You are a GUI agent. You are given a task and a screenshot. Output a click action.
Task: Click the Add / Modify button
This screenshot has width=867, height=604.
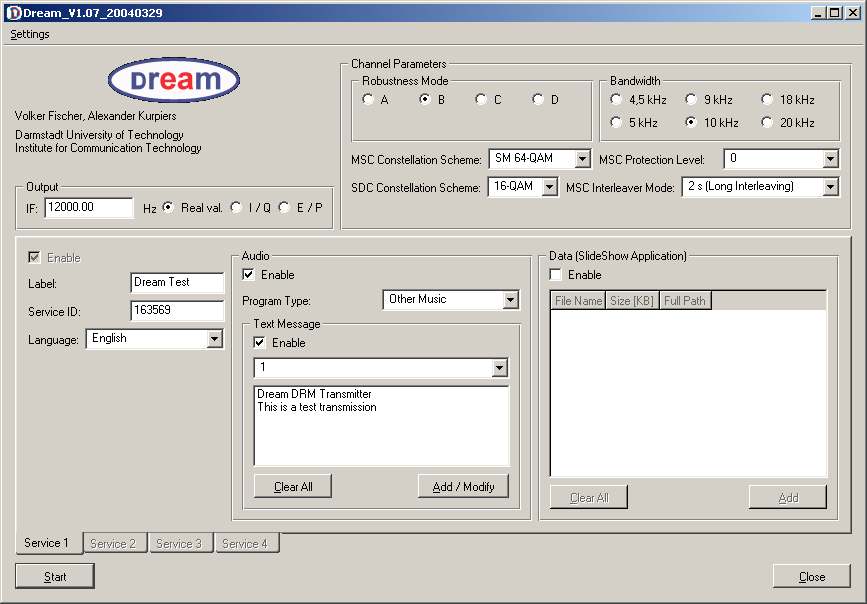(463, 487)
